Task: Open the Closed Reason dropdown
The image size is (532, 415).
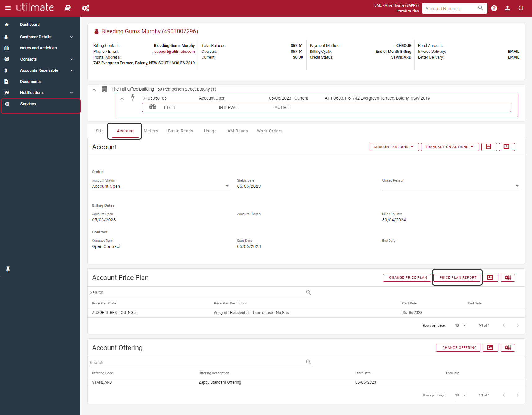Action: point(451,186)
